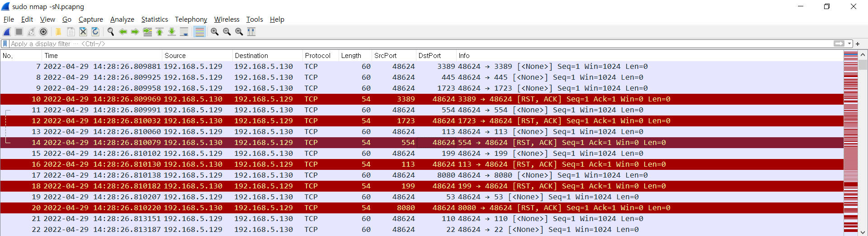The image size is (868, 236).
Task: Select packet 9 to port 1723
Action: point(422,88)
